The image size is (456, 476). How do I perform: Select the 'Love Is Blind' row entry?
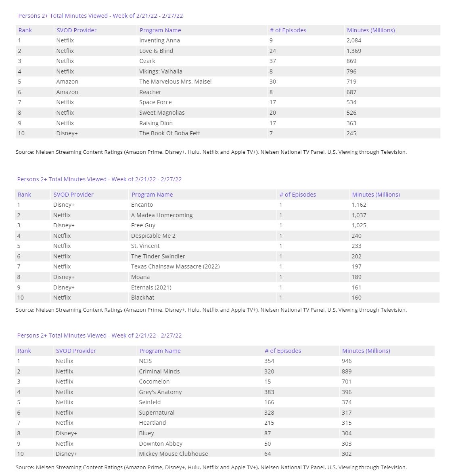[156, 51]
